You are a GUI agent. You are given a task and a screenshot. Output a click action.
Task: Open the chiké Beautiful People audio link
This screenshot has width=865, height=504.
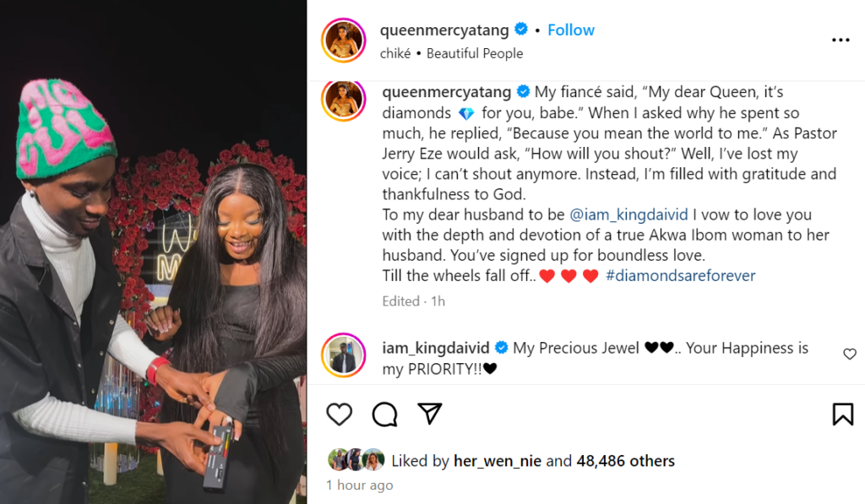click(452, 53)
